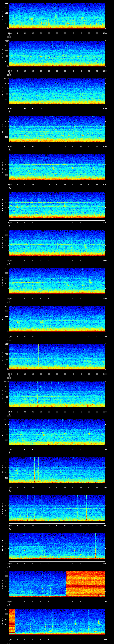Viewport: 114px width, 644px height.
Task: Select the 25:00 end time label
Action: pyautogui.click(x=105, y=412)
